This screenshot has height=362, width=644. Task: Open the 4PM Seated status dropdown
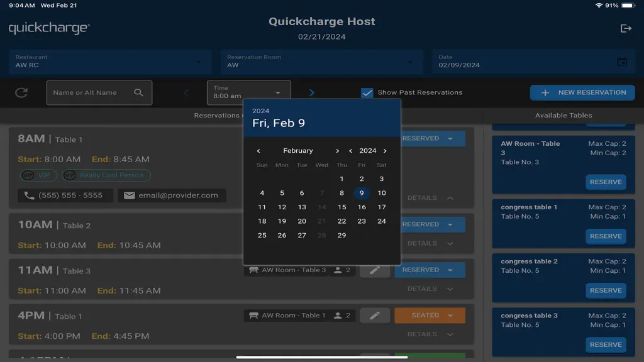point(430,315)
